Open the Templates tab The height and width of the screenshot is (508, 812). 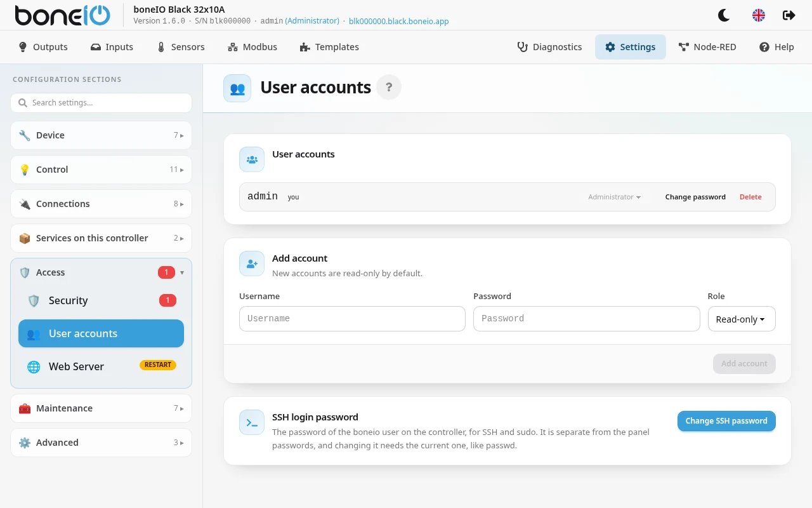(x=329, y=47)
